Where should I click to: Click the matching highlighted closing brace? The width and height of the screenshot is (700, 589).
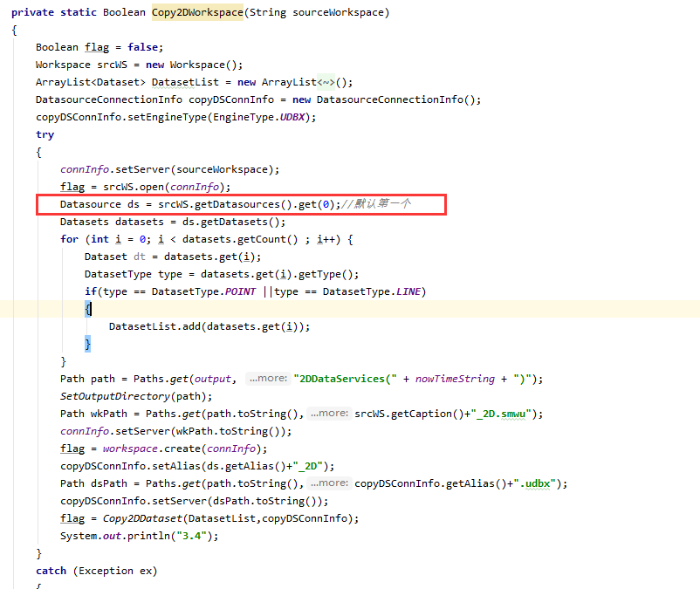click(x=87, y=344)
